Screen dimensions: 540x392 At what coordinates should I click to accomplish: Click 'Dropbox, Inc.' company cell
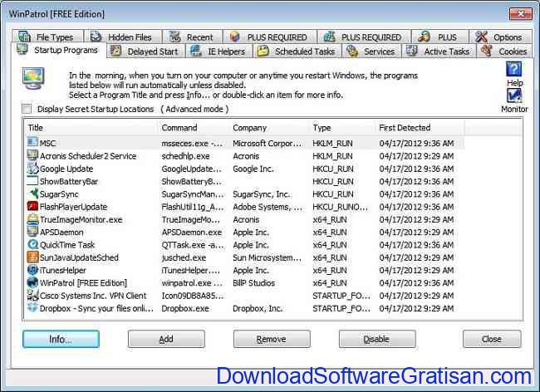tap(258, 308)
